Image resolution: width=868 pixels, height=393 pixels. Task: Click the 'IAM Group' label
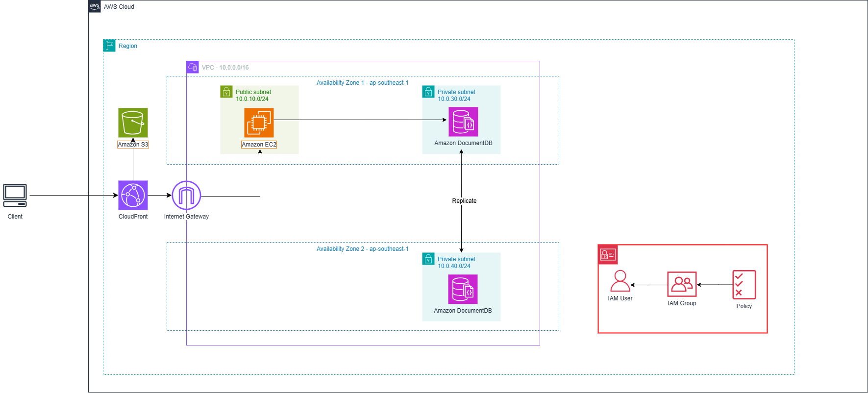(x=682, y=303)
